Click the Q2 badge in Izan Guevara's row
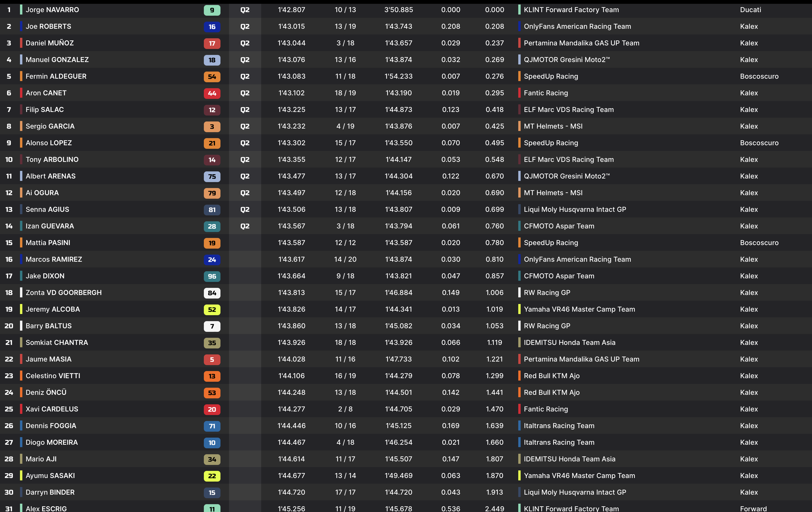 coord(245,226)
